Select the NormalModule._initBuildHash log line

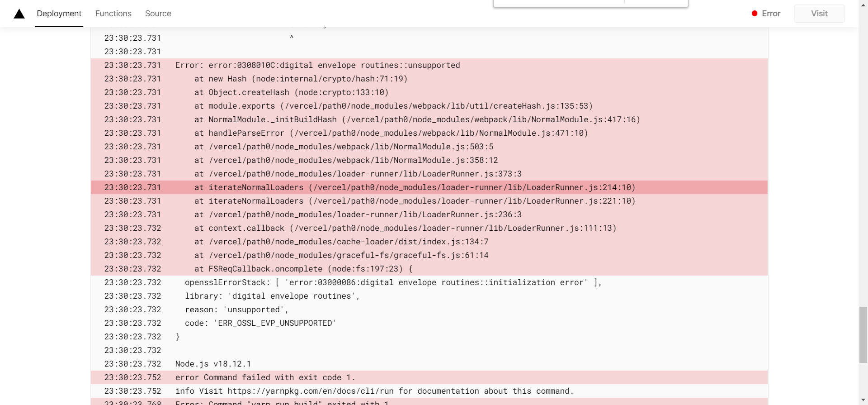[x=429, y=119]
